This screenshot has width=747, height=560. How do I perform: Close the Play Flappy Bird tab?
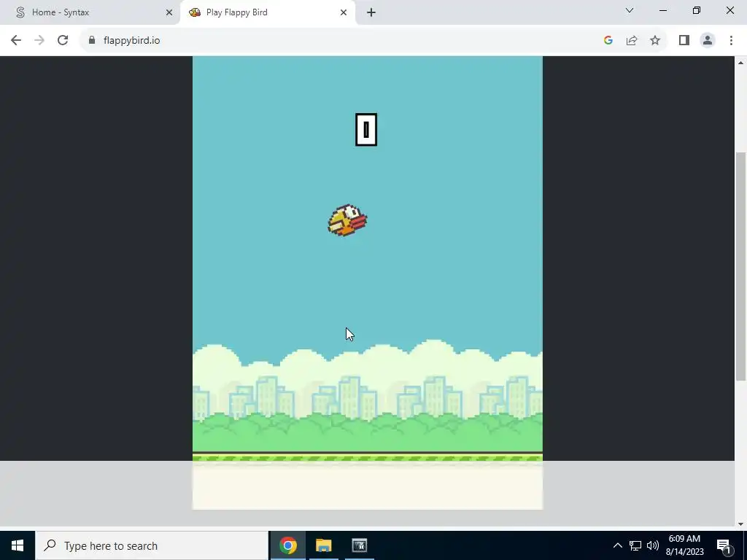344,12
